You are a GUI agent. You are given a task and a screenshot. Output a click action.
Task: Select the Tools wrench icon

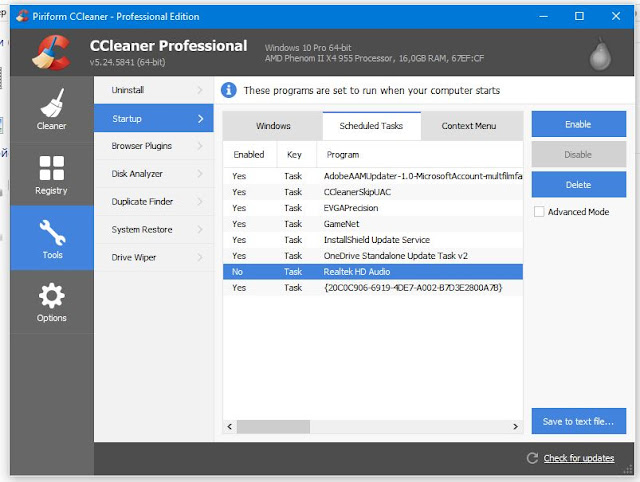(x=52, y=232)
